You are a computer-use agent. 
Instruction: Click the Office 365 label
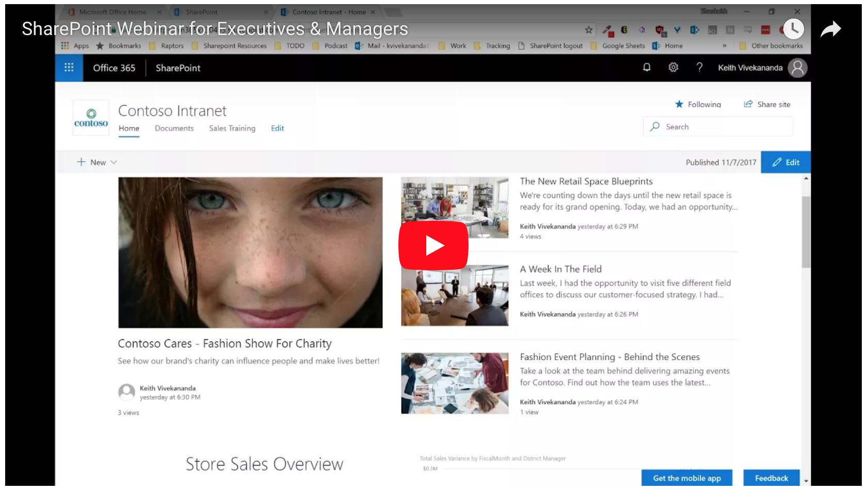114,68
